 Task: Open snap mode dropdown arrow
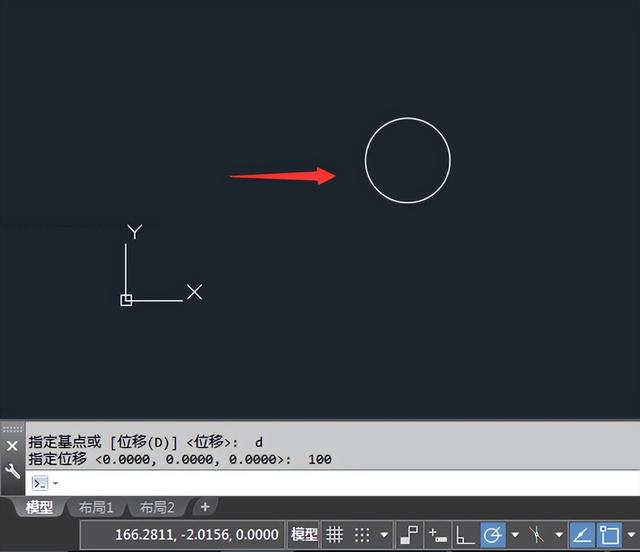pos(384,534)
